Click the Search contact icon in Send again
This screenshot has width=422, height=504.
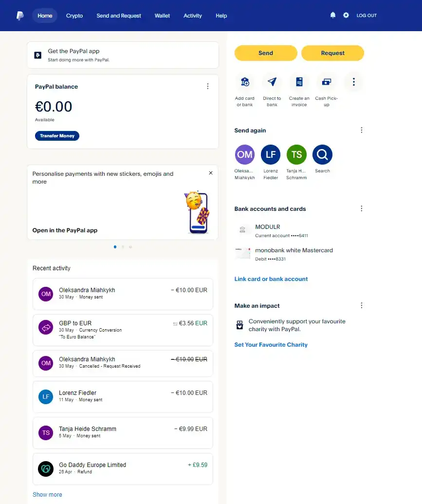[x=322, y=155]
